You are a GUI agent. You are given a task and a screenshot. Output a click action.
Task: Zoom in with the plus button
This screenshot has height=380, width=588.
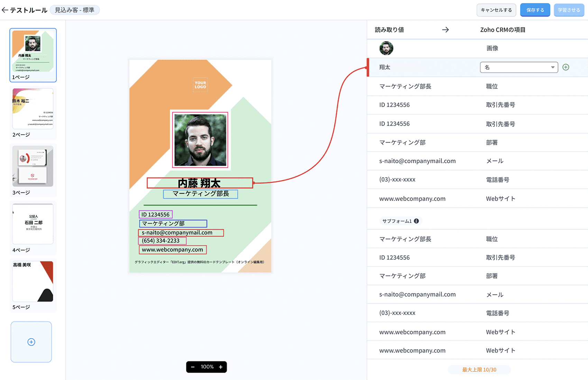[221, 367]
